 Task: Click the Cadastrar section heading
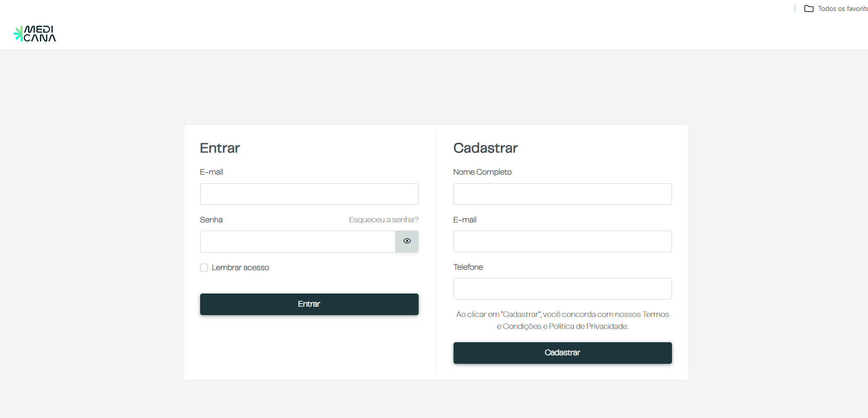[x=485, y=148]
